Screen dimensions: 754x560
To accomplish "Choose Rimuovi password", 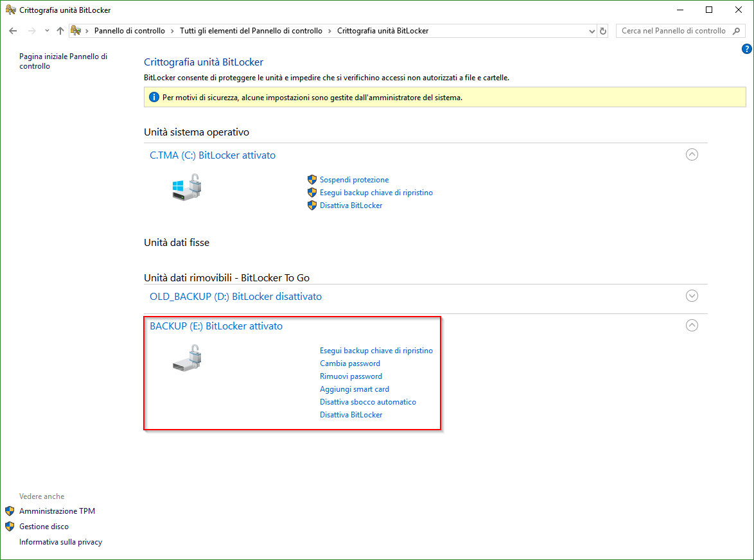I will [351, 376].
